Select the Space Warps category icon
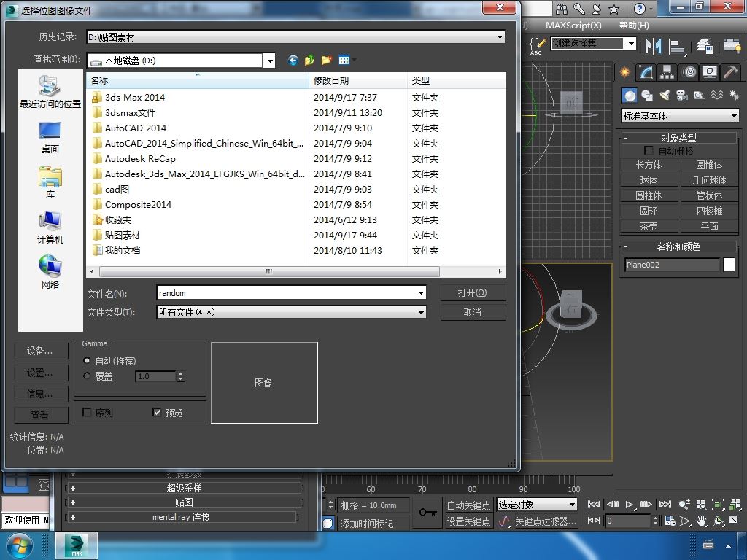Screen dimensions: 747x560 [x=716, y=96]
